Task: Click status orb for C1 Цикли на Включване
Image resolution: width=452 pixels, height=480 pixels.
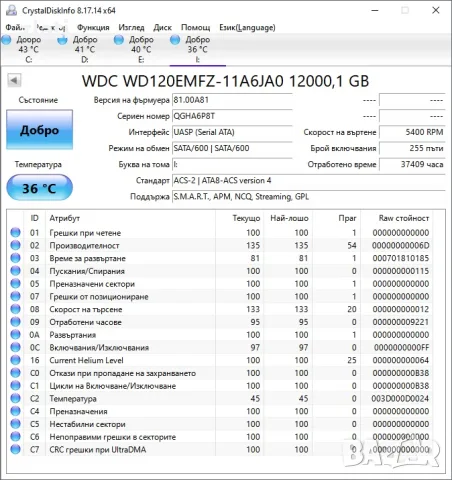Action: [x=15, y=385]
